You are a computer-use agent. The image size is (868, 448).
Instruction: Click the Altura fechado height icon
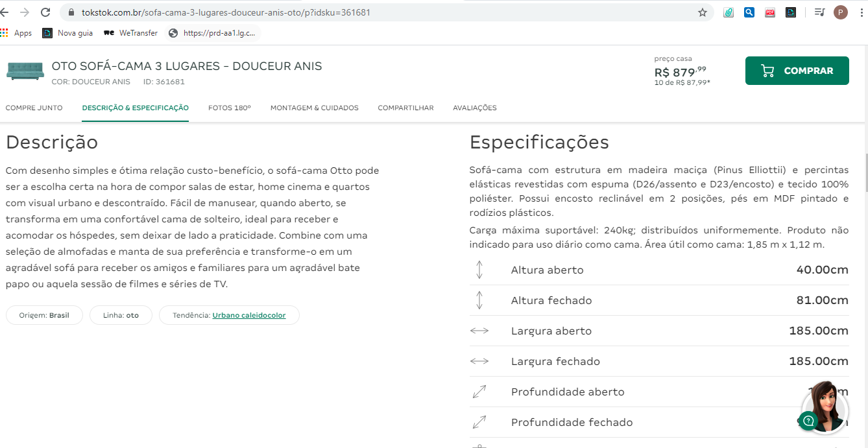click(x=479, y=300)
